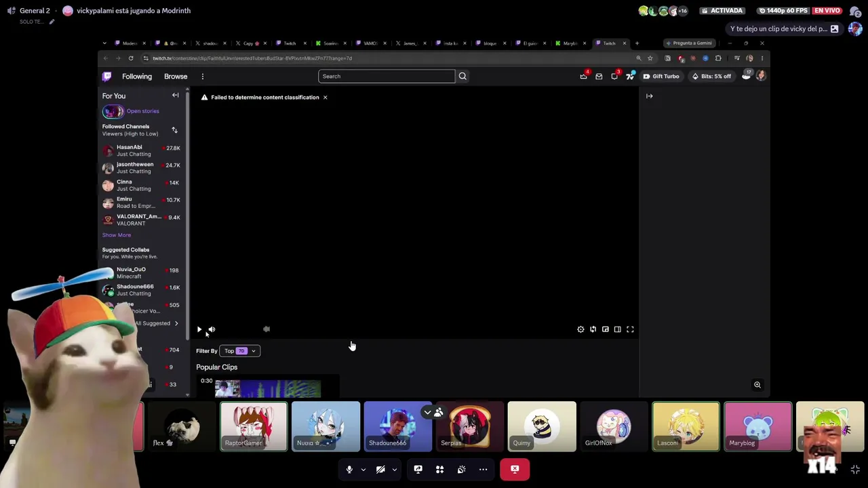The height and width of the screenshot is (488, 868).
Task: Open Shadoune666 suggested collab channel
Action: 141,290
